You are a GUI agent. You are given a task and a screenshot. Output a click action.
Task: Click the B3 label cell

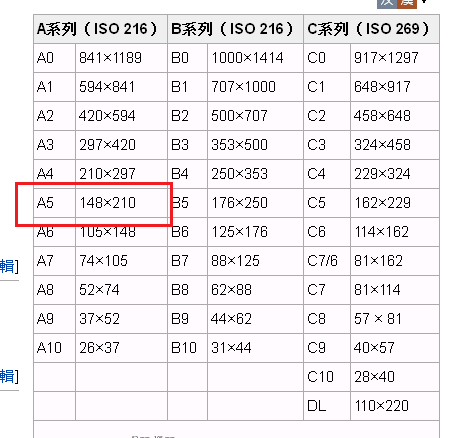point(188,145)
